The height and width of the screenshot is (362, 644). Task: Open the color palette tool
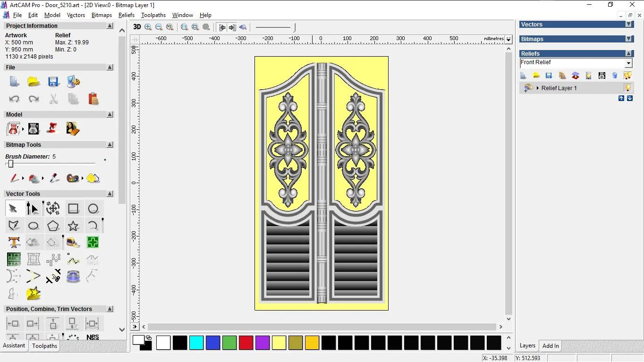[x=74, y=178]
